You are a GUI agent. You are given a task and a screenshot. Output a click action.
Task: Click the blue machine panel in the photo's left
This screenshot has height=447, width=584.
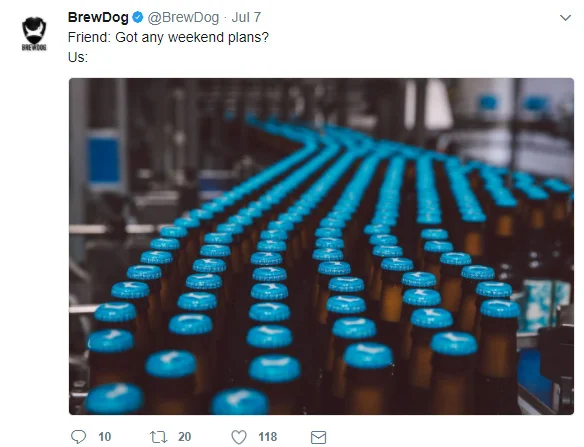(104, 160)
